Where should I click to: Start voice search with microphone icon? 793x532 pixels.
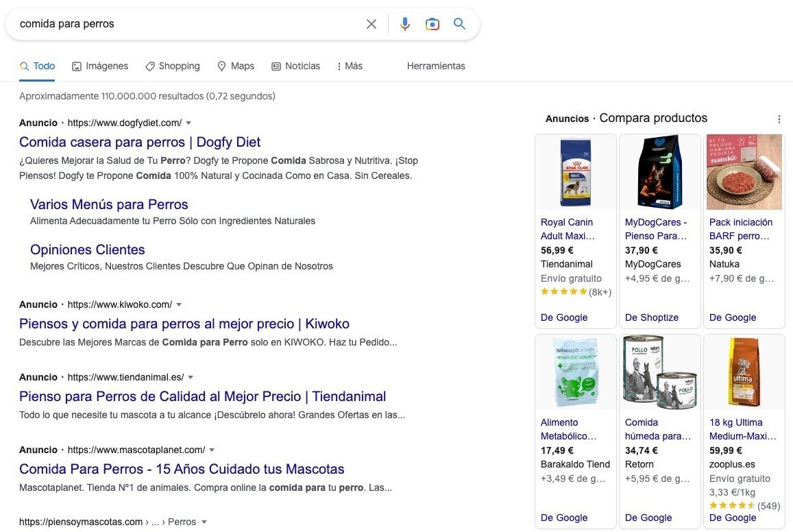coord(405,24)
